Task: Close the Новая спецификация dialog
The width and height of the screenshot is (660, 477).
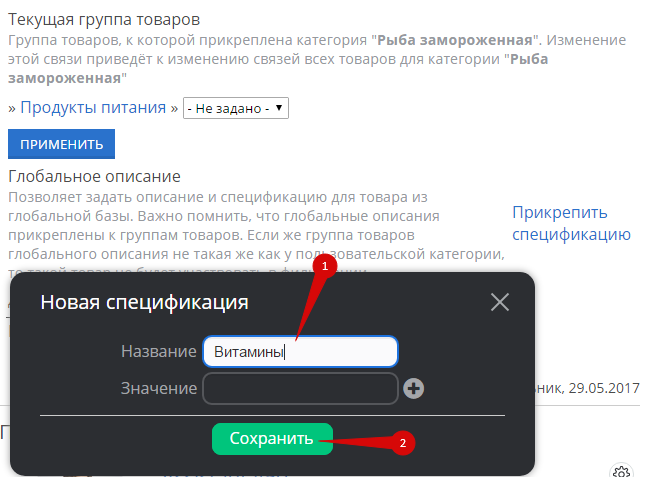Action: point(500,302)
